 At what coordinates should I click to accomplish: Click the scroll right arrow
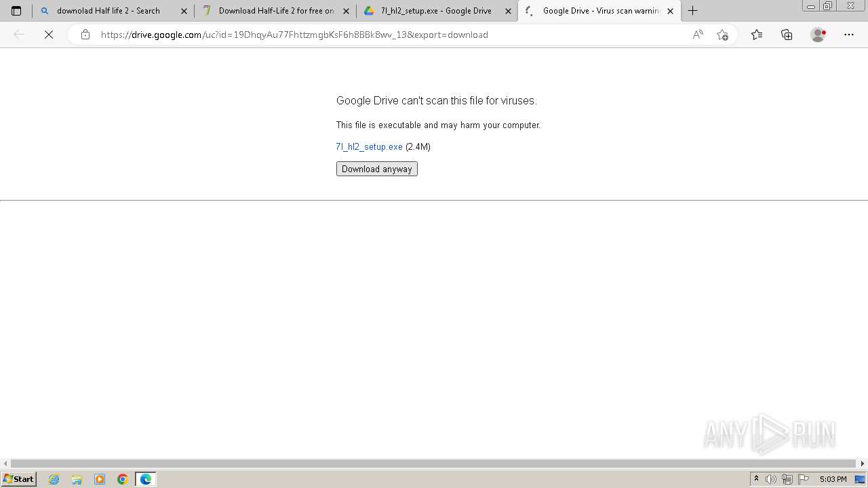863,464
